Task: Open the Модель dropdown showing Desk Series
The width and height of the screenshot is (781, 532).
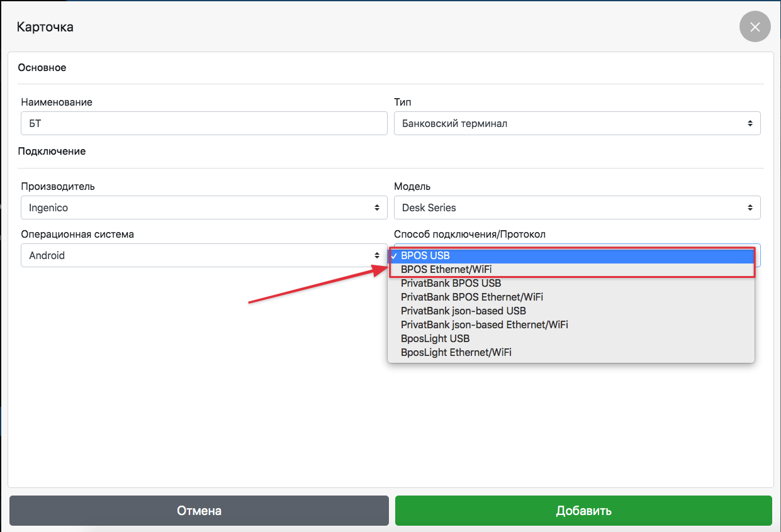Action: click(576, 208)
